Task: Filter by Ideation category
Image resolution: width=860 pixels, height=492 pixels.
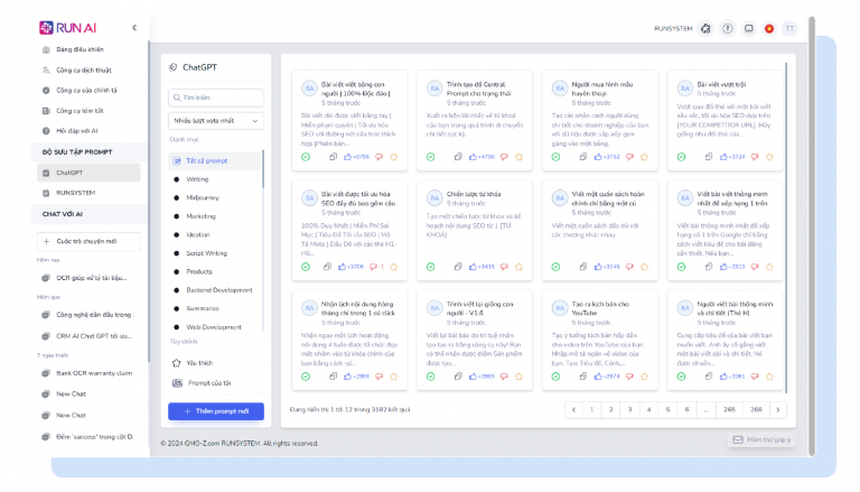Action: pyautogui.click(x=197, y=235)
